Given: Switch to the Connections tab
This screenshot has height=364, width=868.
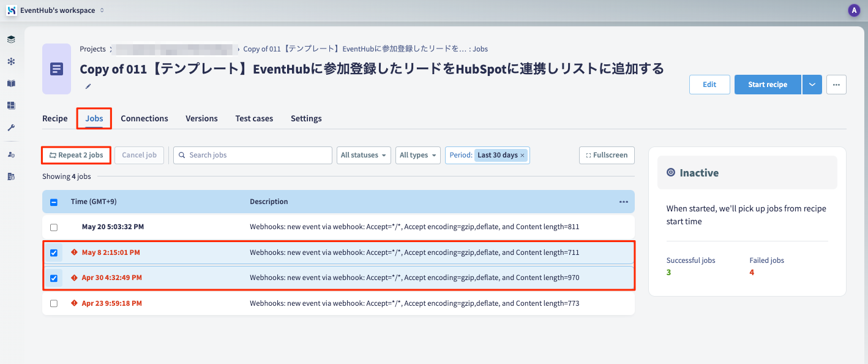Looking at the screenshot, I should pyautogui.click(x=144, y=118).
